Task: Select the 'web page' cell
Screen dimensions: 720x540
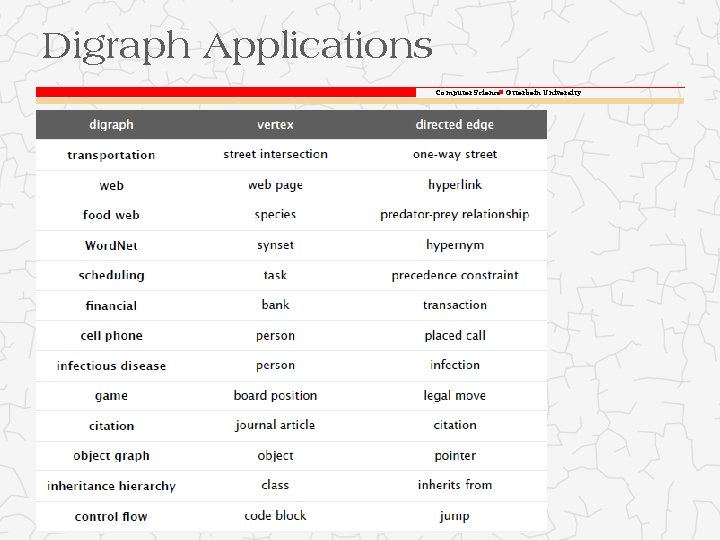Action: tap(275, 185)
